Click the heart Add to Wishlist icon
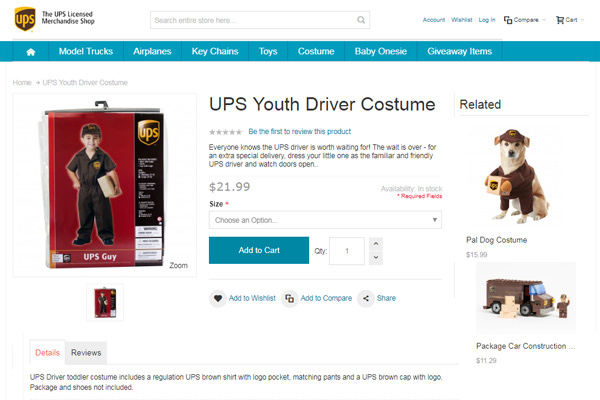This screenshot has width=600, height=400. (x=218, y=298)
